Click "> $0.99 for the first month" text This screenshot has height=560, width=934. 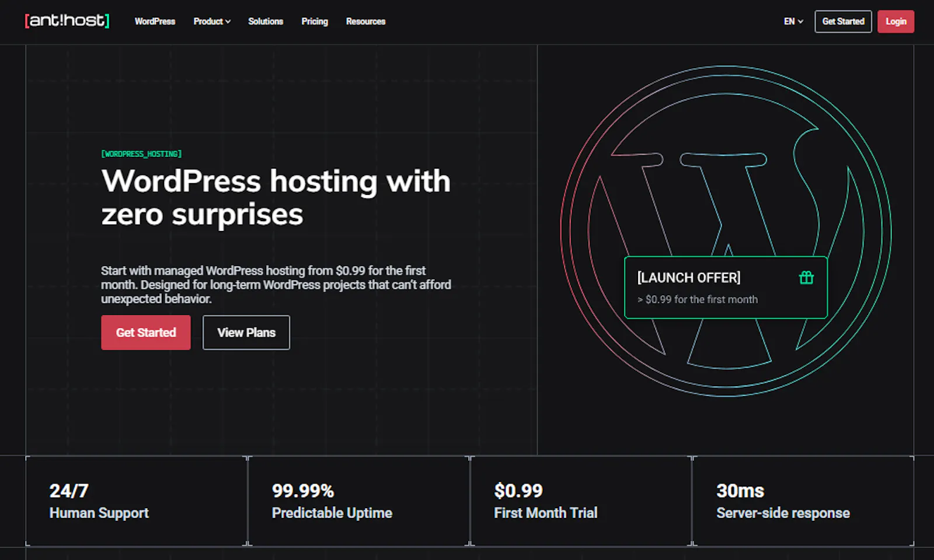point(698,299)
